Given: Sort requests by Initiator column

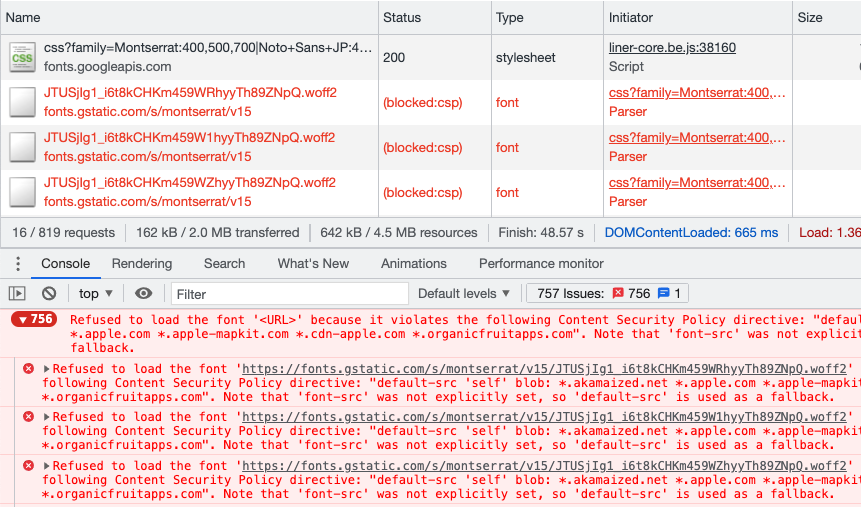Looking at the screenshot, I should click(x=698, y=18).
